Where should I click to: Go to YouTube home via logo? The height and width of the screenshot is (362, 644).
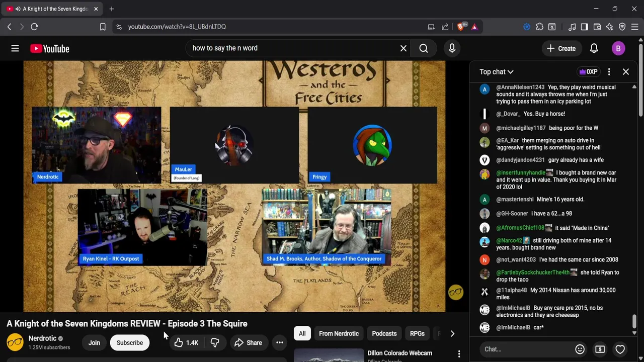tap(49, 49)
